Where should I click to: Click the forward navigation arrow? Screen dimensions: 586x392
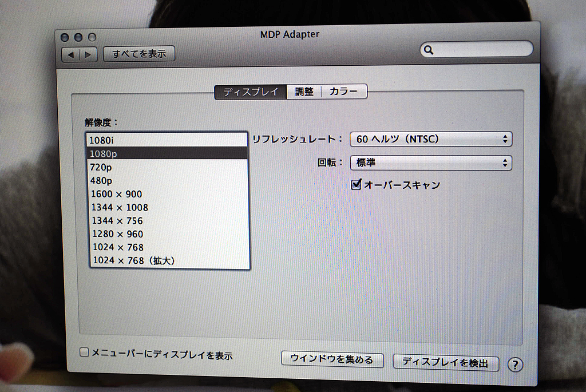pos(87,54)
